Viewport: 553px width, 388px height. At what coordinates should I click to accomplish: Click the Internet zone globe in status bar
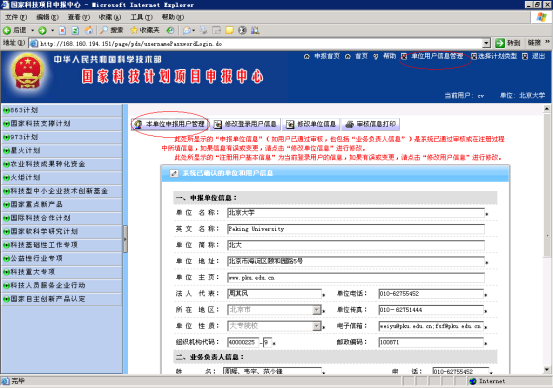point(473,381)
